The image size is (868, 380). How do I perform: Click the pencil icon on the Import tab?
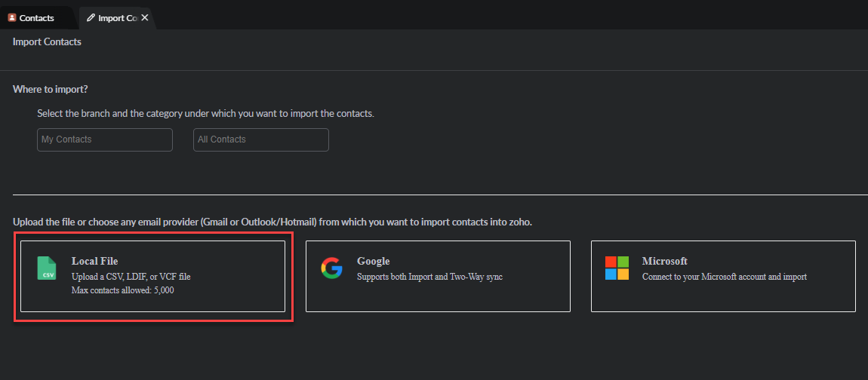(91, 17)
